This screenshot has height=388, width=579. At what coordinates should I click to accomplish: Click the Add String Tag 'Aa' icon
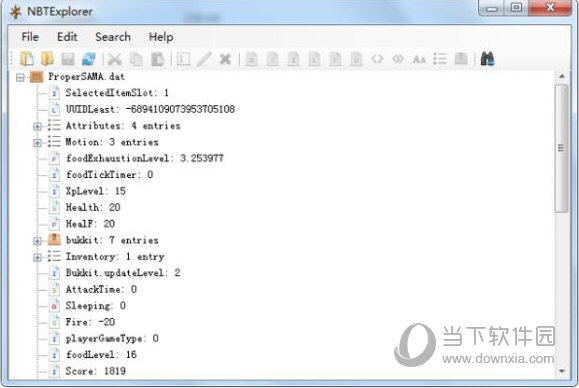(x=419, y=59)
